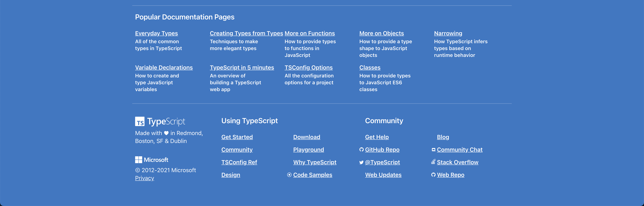This screenshot has height=206, width=644.
Task: Click Stack Overflow icon in Community section
Action: pos(433,162)
